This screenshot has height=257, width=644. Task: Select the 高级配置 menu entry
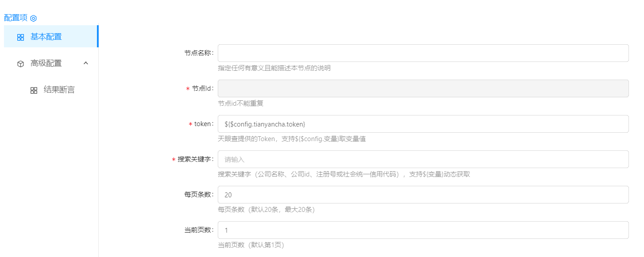51,63
